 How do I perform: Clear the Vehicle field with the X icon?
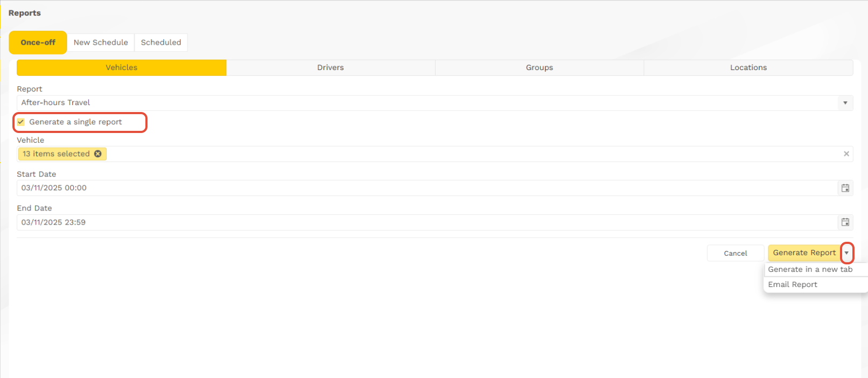846,153
